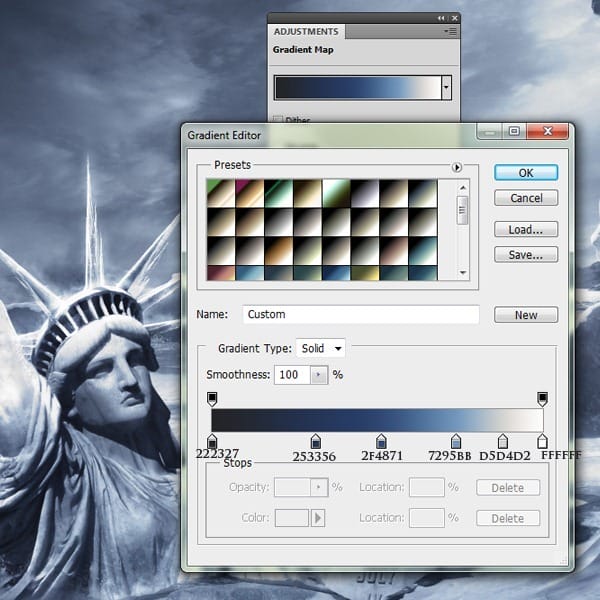
Task: Select the D5D4D2 color stop
Action: (x=503, y=441)
